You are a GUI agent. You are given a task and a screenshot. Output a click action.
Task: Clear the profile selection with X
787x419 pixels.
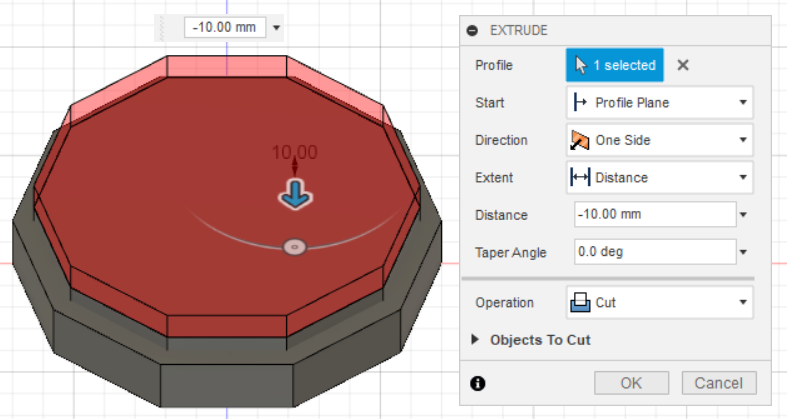tap(683, 65)
